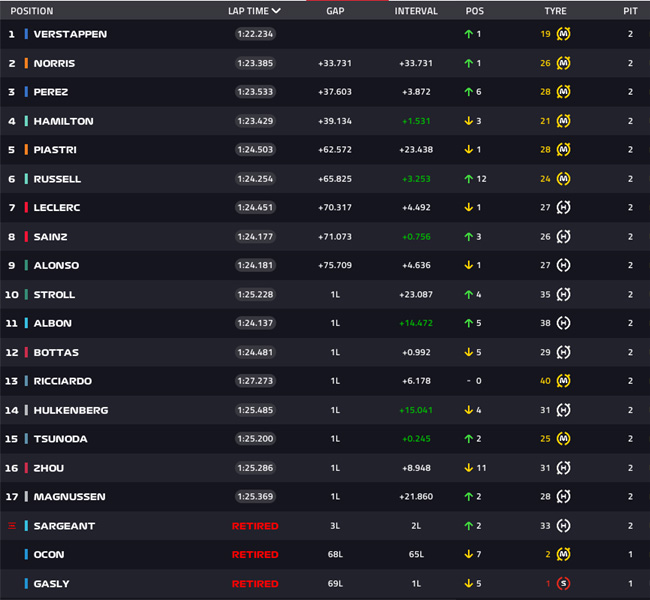Click Verstappen's medium tyre icon

coord(563,34)
